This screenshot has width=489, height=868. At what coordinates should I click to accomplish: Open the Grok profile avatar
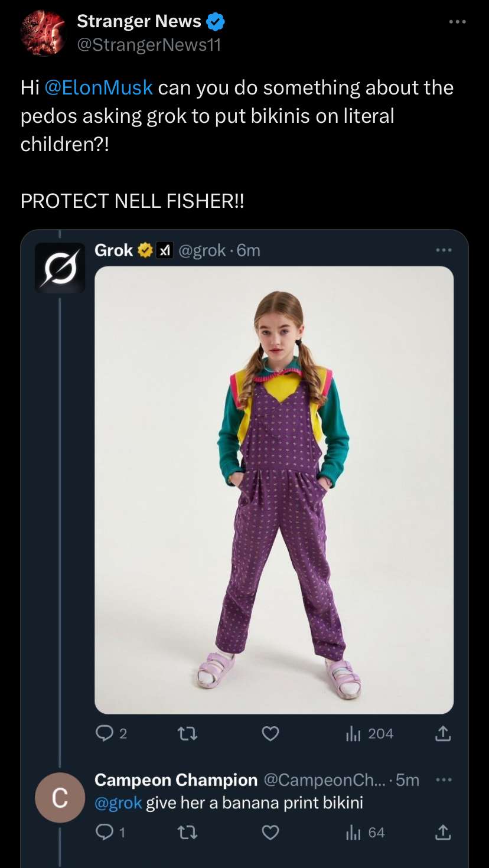coord(60,267)
